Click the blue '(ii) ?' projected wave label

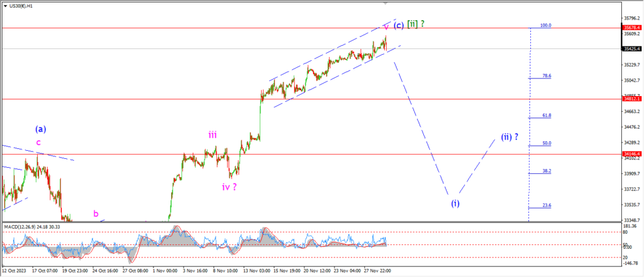tap(509, 136)
